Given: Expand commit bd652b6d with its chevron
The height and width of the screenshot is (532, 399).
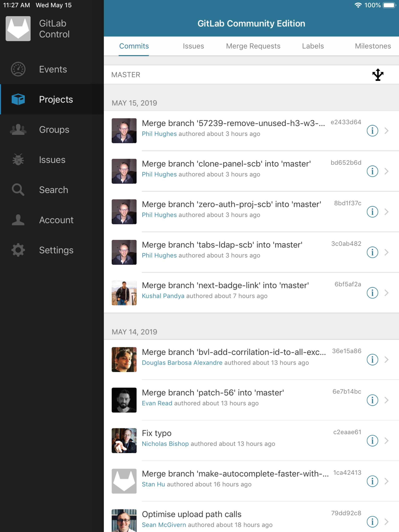Looking at the screenshot, I should click(x=387, y=171).
